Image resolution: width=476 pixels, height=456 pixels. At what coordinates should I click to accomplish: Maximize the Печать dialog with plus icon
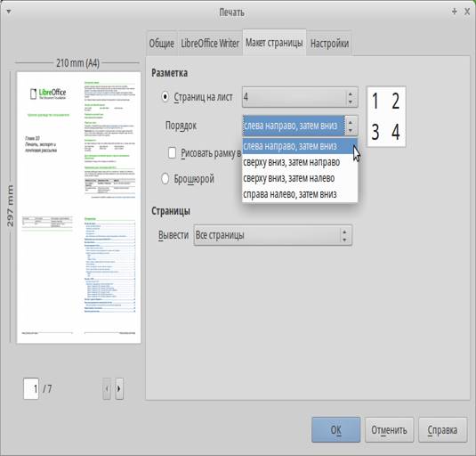454,12
